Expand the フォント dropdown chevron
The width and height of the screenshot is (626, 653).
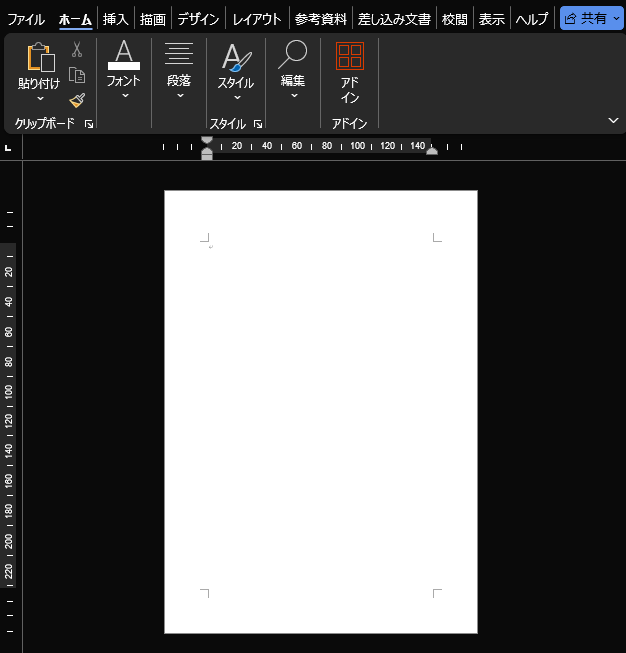[x=125, y=96]
